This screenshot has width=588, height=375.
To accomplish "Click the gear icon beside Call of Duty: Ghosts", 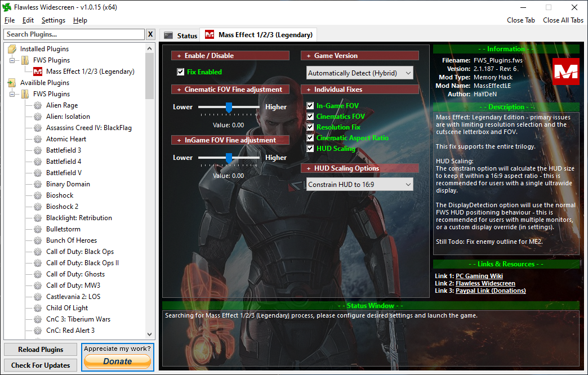I will [38, 274].
